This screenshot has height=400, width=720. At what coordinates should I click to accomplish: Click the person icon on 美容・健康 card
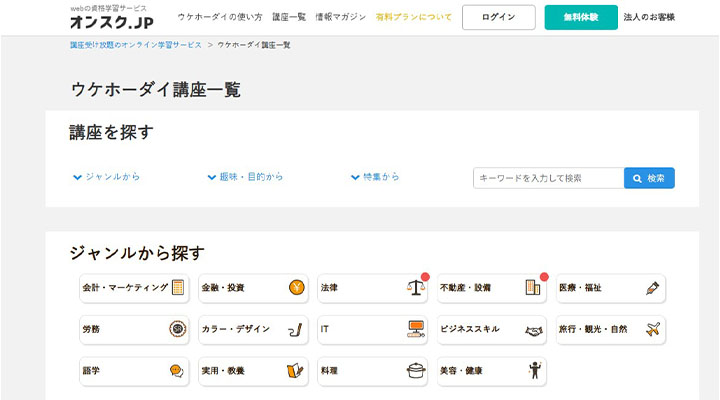(534, 370)
